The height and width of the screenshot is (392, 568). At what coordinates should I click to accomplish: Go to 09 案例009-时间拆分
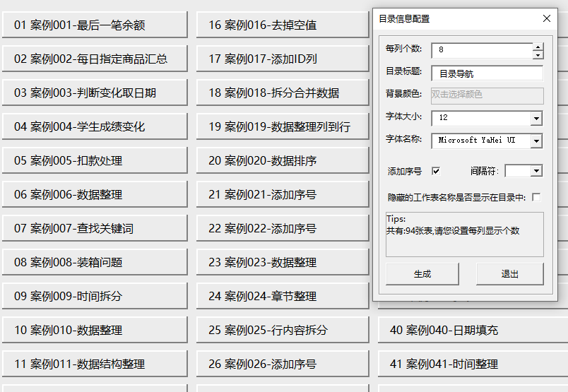coord(95,296)
